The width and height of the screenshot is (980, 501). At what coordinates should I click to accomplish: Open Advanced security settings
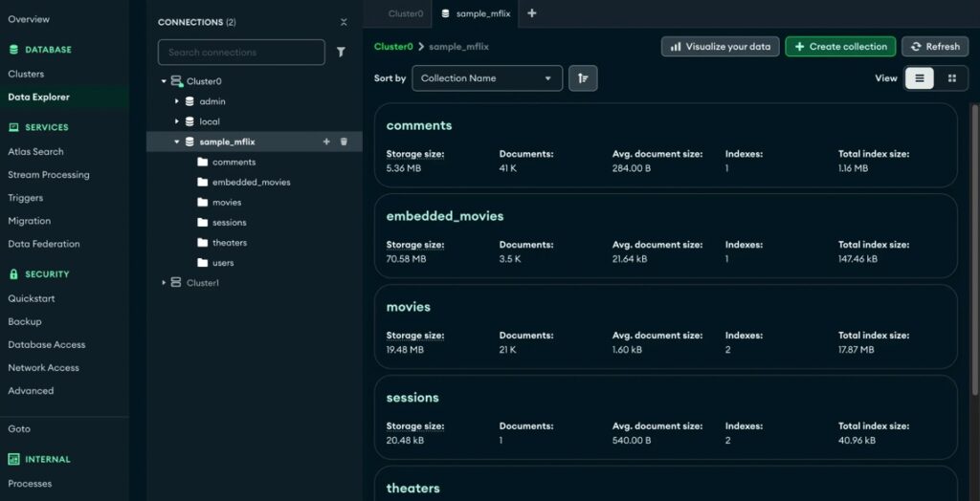31,390
